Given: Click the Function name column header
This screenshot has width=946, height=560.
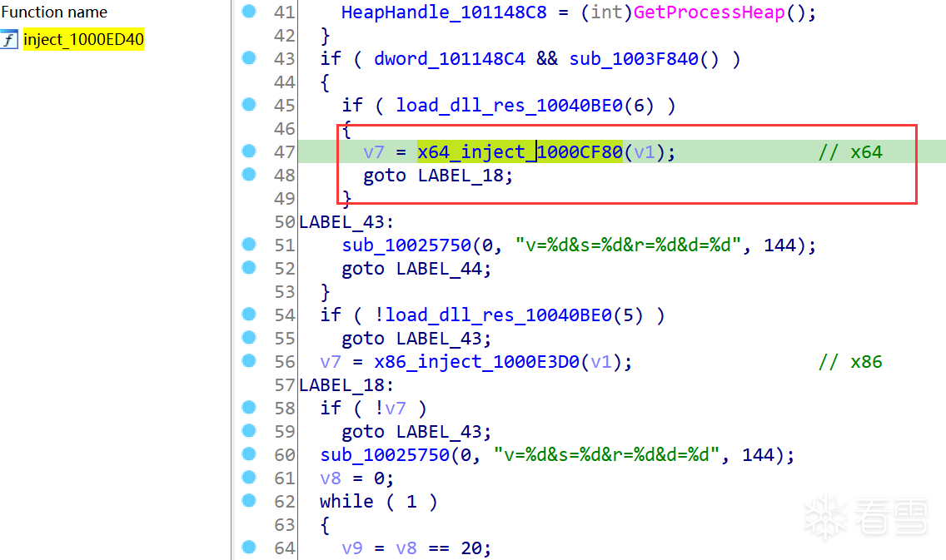Looking at the screenshot, I should click(x=54, y=12).
